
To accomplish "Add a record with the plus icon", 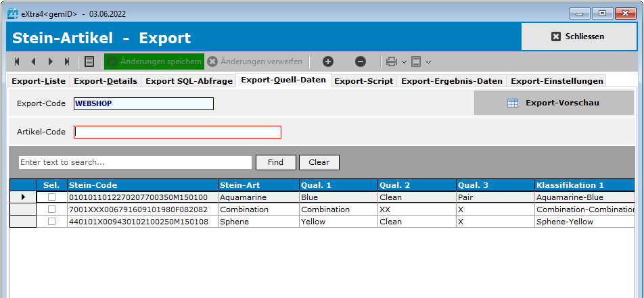I will [327, 61].
